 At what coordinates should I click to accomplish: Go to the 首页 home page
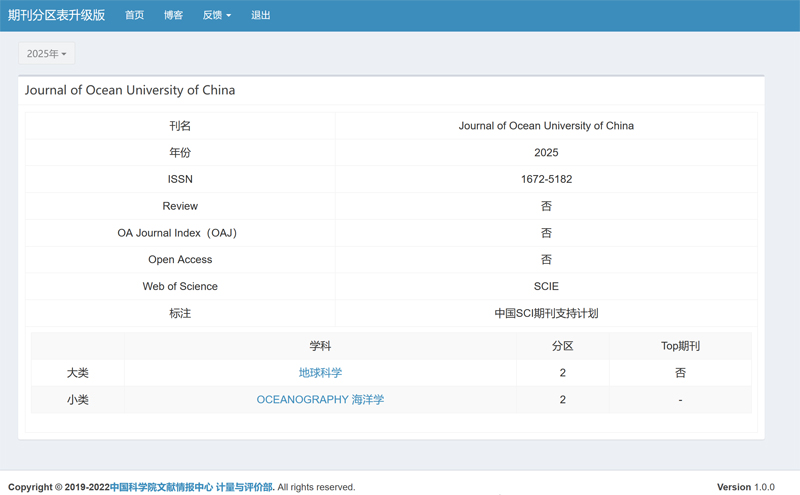[134, 15]
